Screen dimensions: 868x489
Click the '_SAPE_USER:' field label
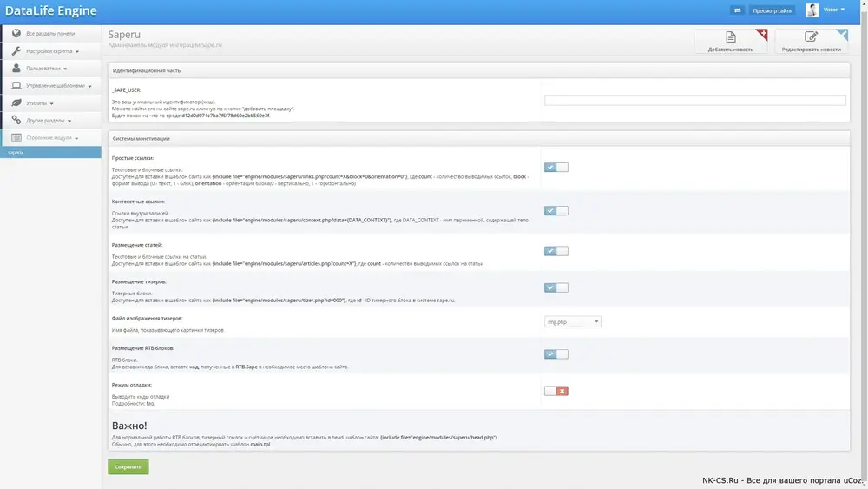coord(127,89)
